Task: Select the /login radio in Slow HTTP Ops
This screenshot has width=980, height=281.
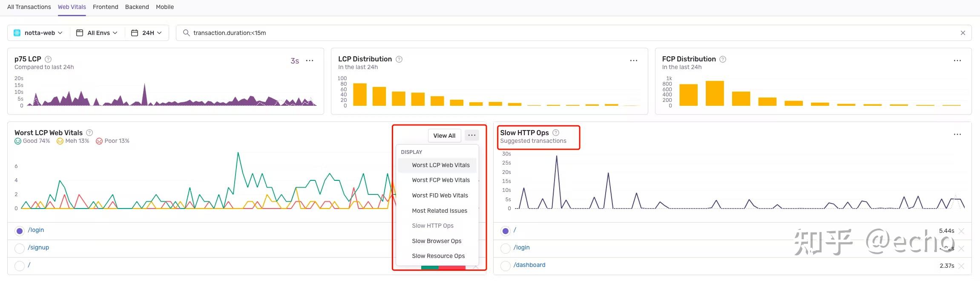Action: coord(506,248)
